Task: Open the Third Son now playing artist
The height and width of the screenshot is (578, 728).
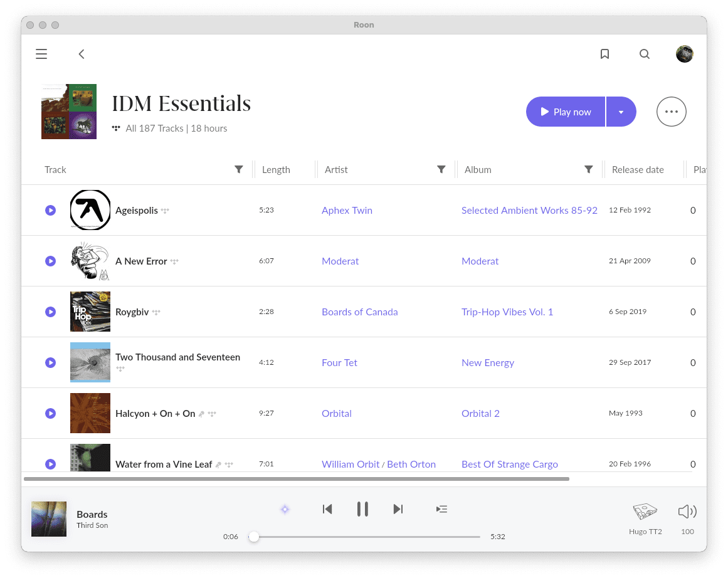Action: pos(92,525)
